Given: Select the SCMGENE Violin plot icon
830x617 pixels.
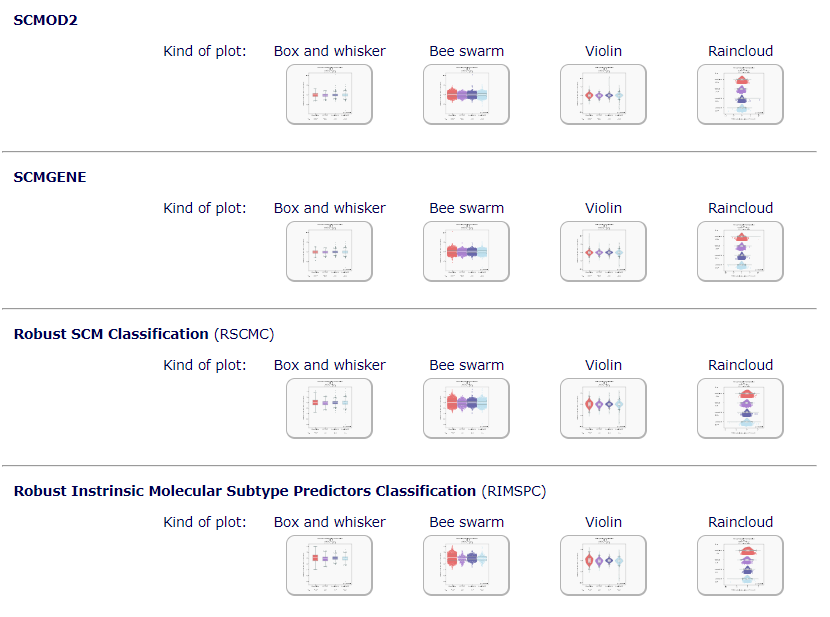Looking at the screenshot, I should tap(603, 251).
